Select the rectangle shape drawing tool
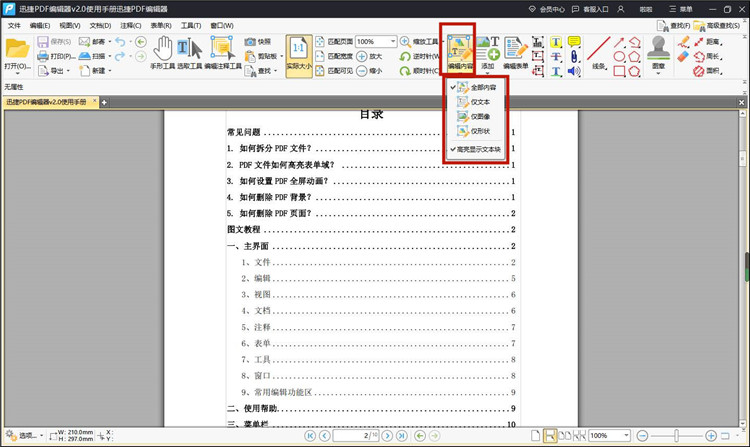The image size is (750, 447). coord(619,71)
